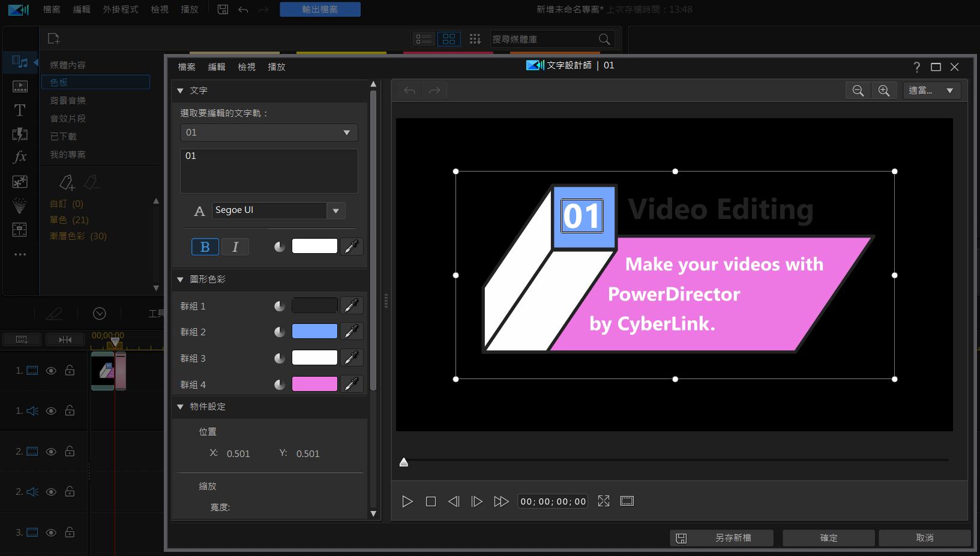Open the Segoe UI font dropdown
Image resolution: width=980 pixels, height=556 pixels.
[x=335, y=211]
